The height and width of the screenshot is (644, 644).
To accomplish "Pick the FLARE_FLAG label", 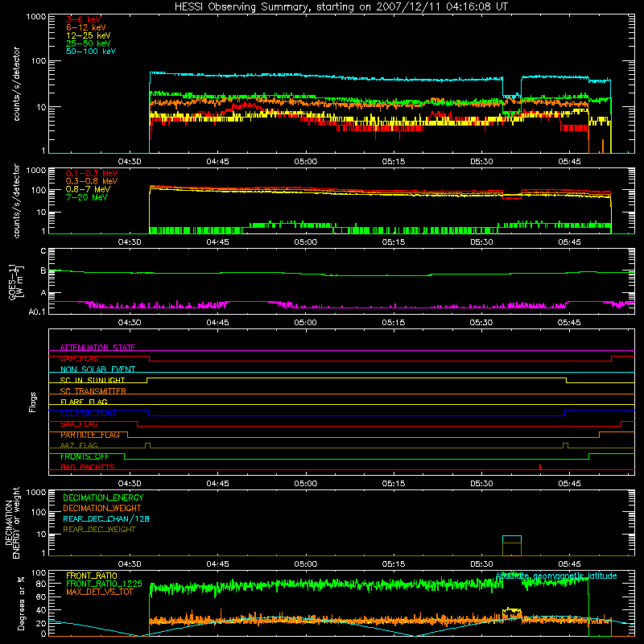I will click(x=84, y=402).
